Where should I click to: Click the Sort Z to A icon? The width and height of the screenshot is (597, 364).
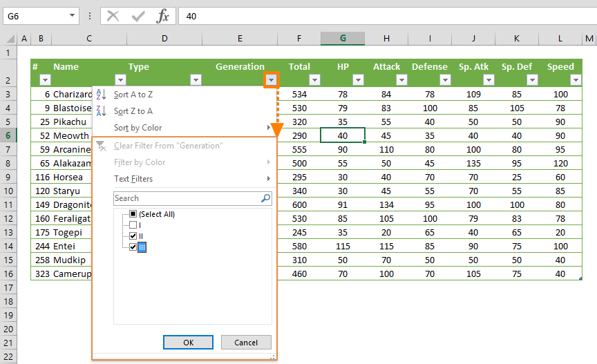[x=101, y=111]
